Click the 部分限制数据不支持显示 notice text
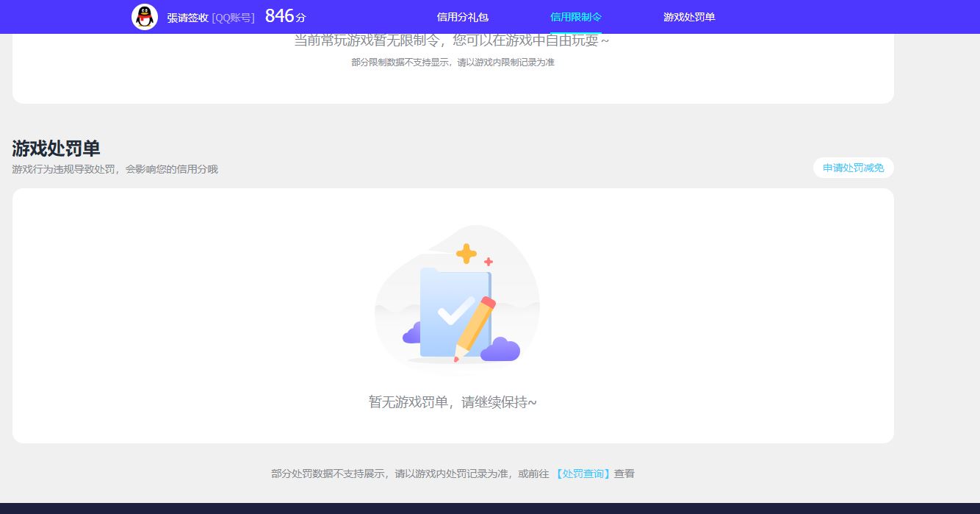Image resolution: width=980 pixels, height=514 pixels. click(454, 63)
